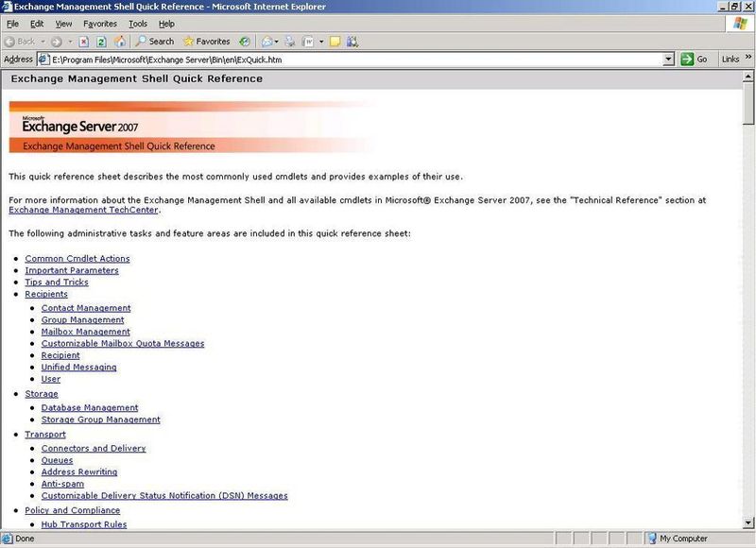
Task: Open the Search pane from toolbar
Action: point(154,42)
